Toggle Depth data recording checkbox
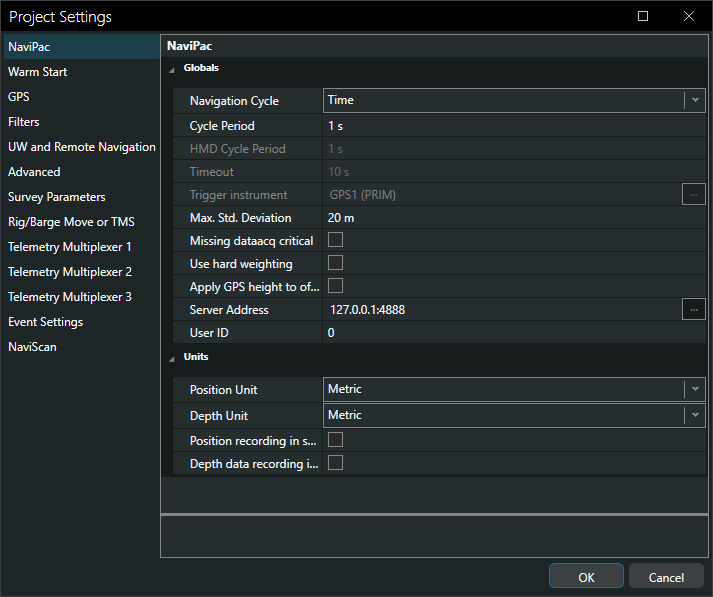Image resolution: width=713 pixels, height=597 pixels. 336,463
